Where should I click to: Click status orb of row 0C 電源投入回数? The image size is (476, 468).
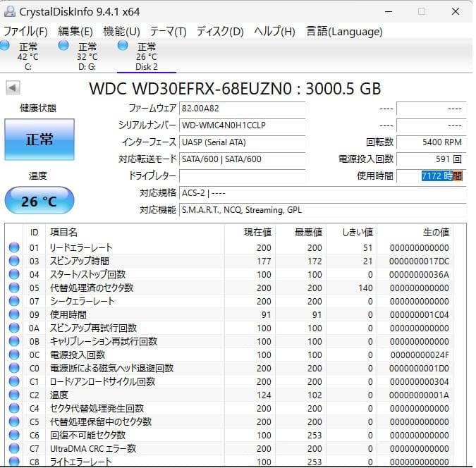coord(14,355)
